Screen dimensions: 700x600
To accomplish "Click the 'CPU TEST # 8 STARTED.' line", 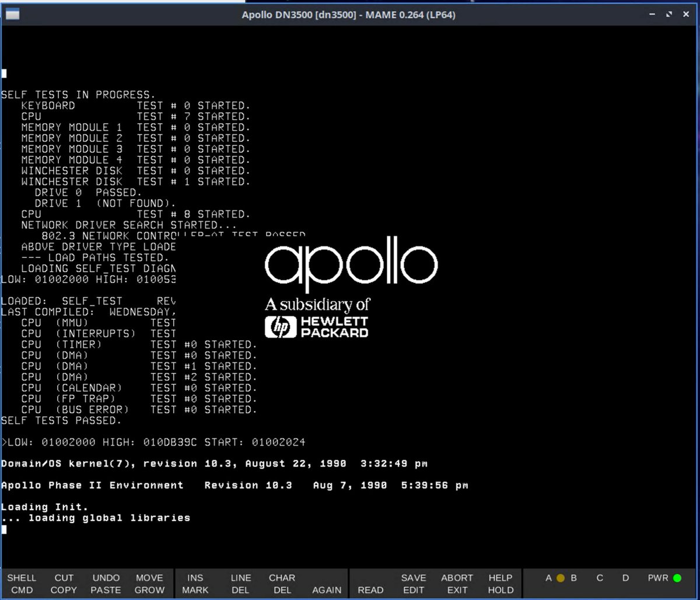I will 135,214.
